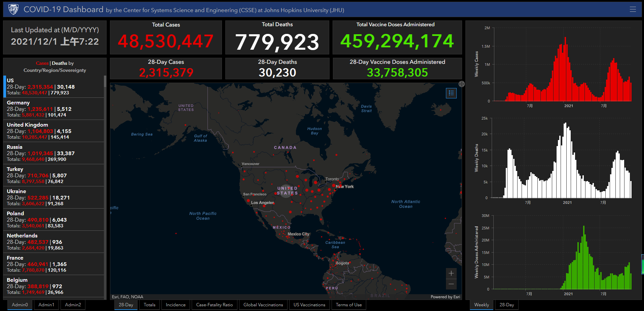Image resolution: width=644 pixels, height=311 pixels.
Task: Open the US Vaccinations tab
Action: (x=309, y=305)
